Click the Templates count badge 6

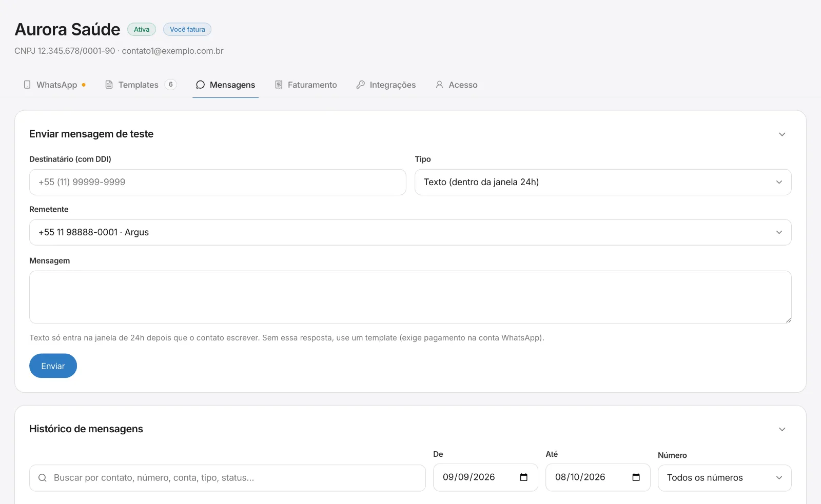[171, 85]
